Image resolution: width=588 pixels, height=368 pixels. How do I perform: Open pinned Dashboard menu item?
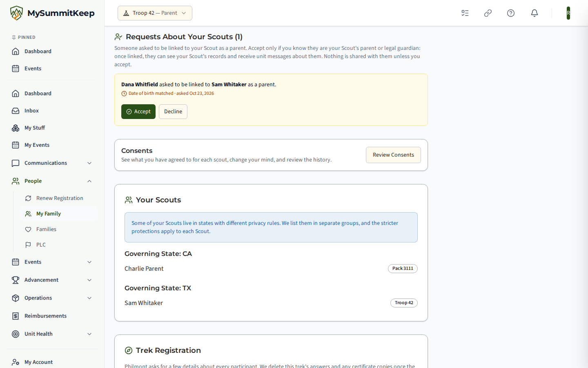pos(52,52)
